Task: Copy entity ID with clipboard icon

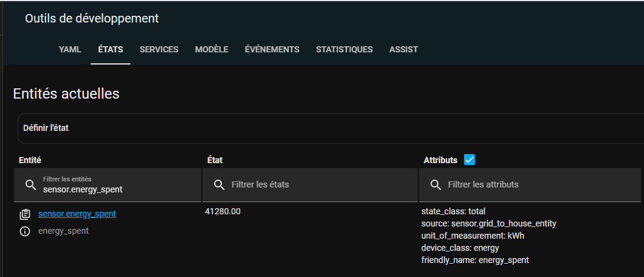Action: [x=25, y=214]
